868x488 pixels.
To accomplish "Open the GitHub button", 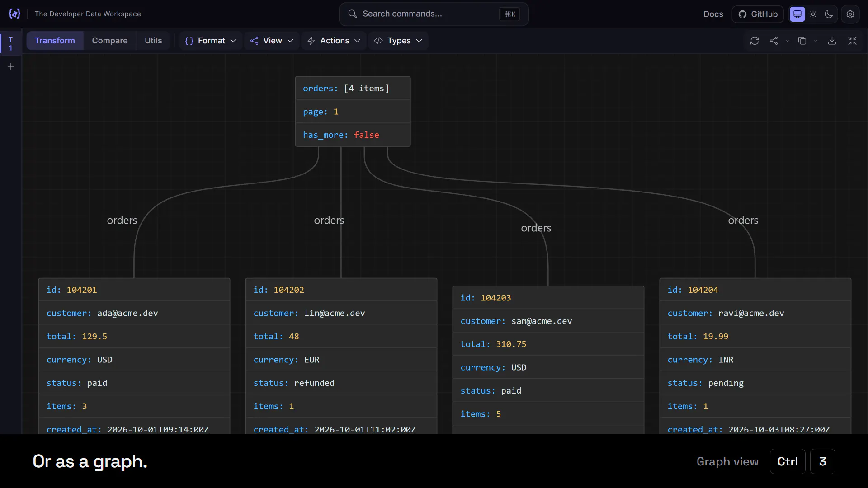I will pos(758,14).
